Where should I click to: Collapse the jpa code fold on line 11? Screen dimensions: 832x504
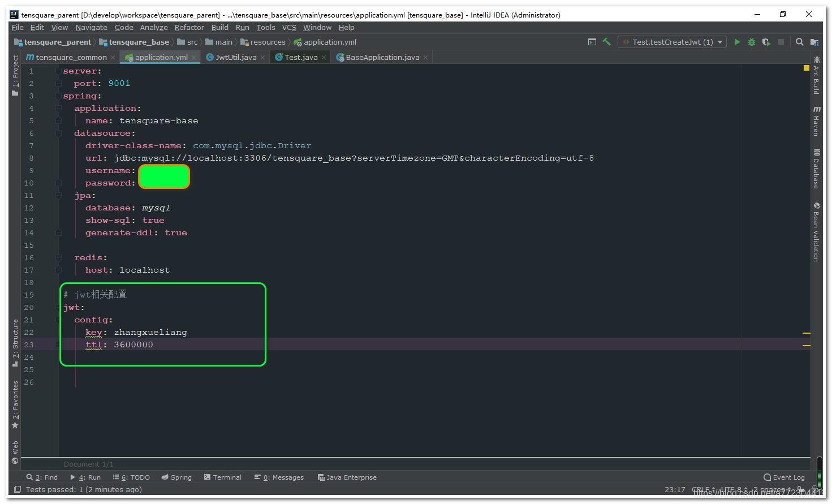[x=59, y=195]
